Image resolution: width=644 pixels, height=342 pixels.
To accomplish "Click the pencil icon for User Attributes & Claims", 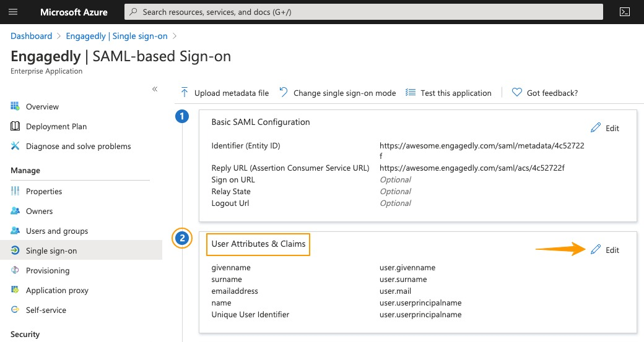I will (x=596, y=249).
